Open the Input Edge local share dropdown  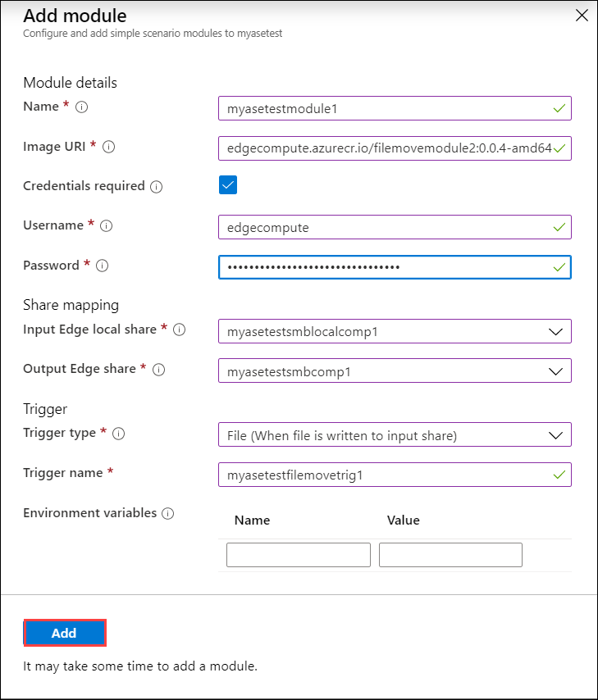(556, 331)
